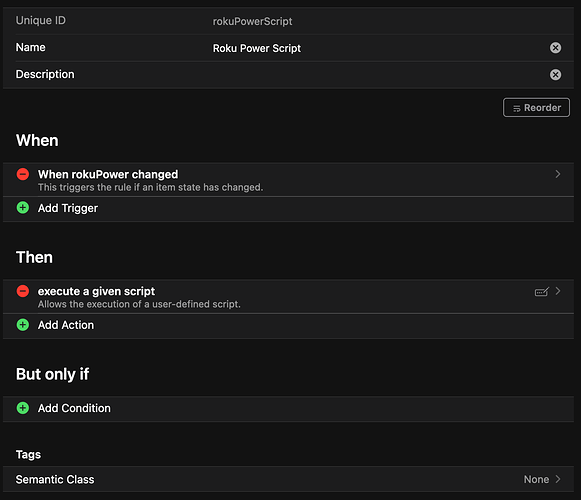This screenshot has height=500, width=581.
Task: Open script editor icon for execute script
Action: (541, 292)
